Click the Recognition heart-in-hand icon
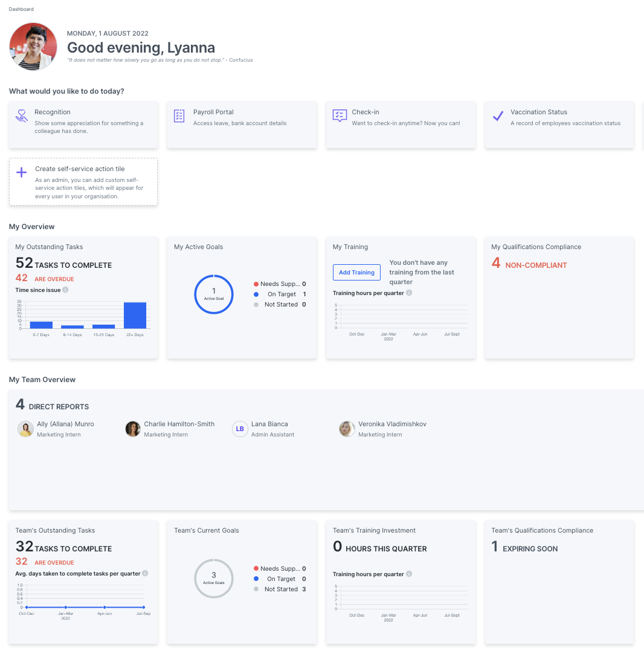 (22, 116)
